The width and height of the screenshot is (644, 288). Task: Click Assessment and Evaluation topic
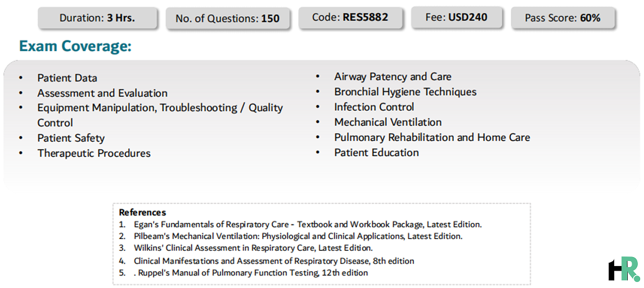(102, 93)
